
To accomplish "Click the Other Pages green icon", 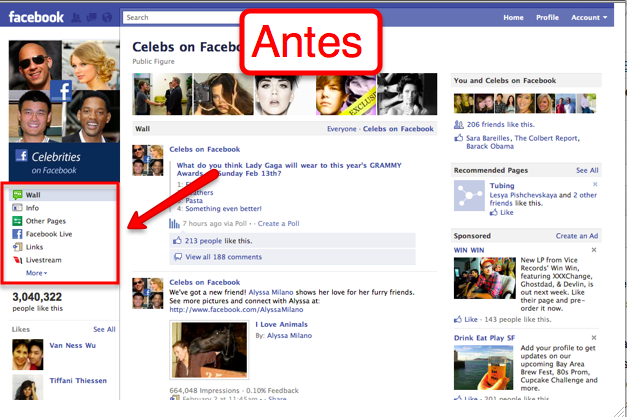I will click(x=17, y=221).
